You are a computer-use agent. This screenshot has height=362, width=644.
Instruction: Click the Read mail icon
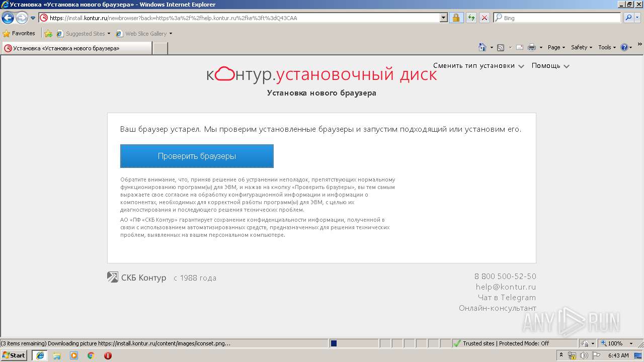(520, 47)
